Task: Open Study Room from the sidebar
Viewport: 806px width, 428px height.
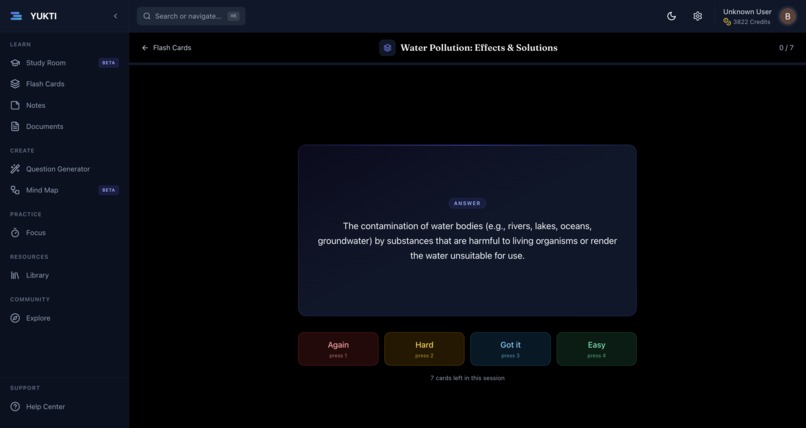Action: pos(64,63)
